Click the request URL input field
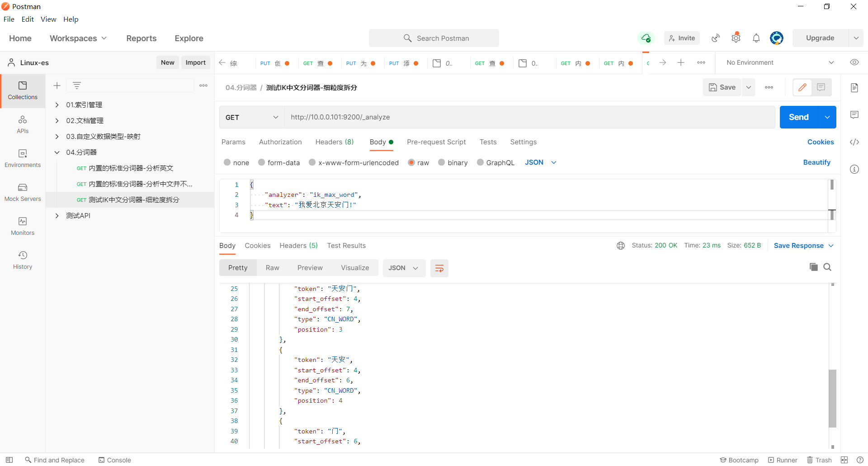Image resolution: width=868 pixels, height=466 pixels. tap(530, 117)
